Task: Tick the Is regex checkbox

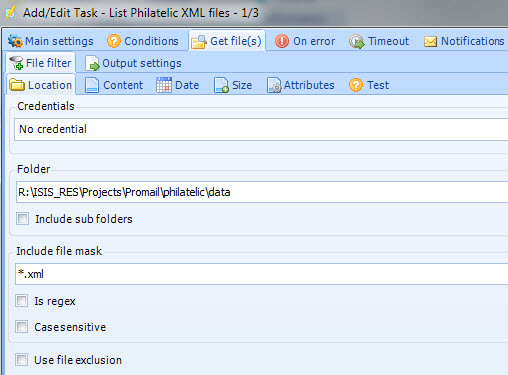Action: pyautogui.click(x=22, y=301)
